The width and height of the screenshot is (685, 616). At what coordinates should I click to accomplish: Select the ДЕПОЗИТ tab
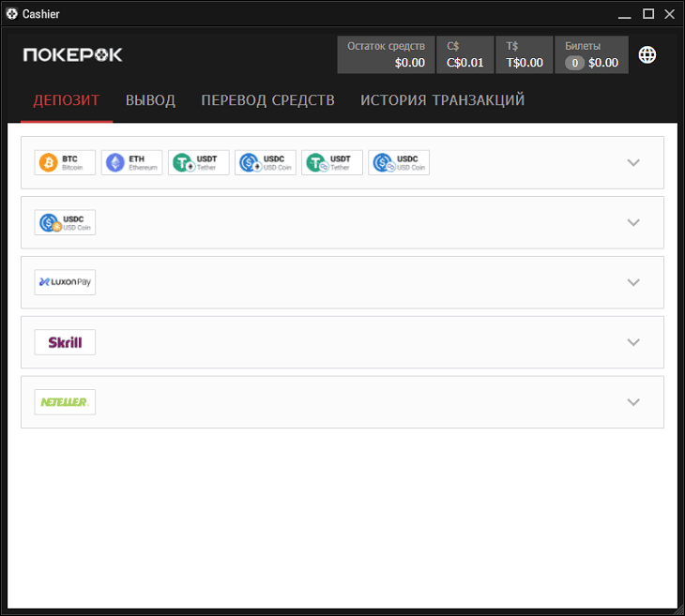click(66, 100)
